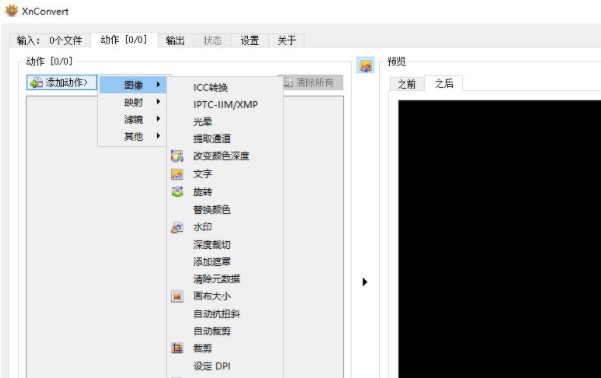Image resolution: width=601 pixels, height=378 pixels.
Task: Click the rotate icon beside 旋转
Action: pos(177,192)
